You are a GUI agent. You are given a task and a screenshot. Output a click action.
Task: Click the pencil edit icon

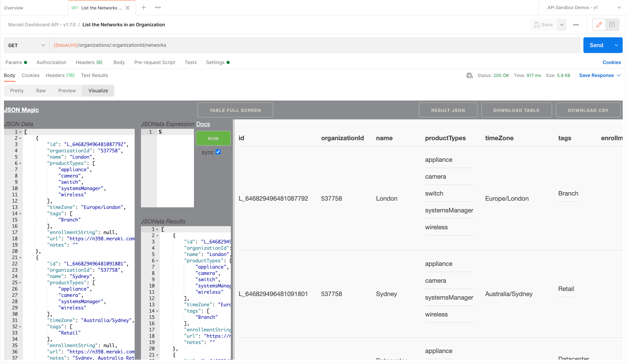[599, 25]
